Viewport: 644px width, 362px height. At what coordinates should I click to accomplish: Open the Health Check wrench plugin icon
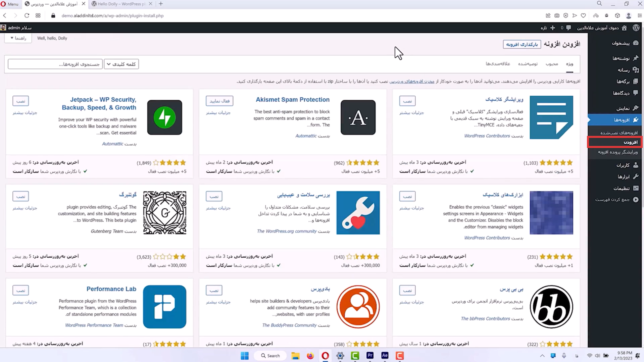pyautogui.click(x=358, y=213)
